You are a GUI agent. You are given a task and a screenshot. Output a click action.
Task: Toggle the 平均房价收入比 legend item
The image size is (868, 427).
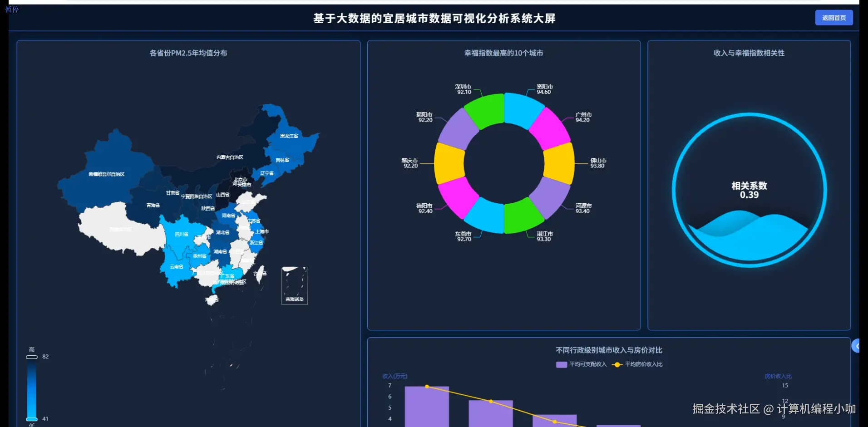637,364
